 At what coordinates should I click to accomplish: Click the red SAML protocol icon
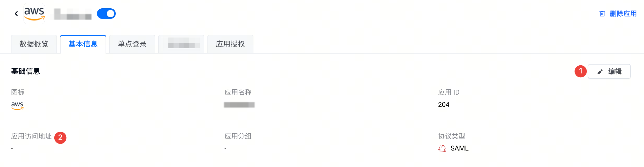pyautogui.click(x=442, y=148)
